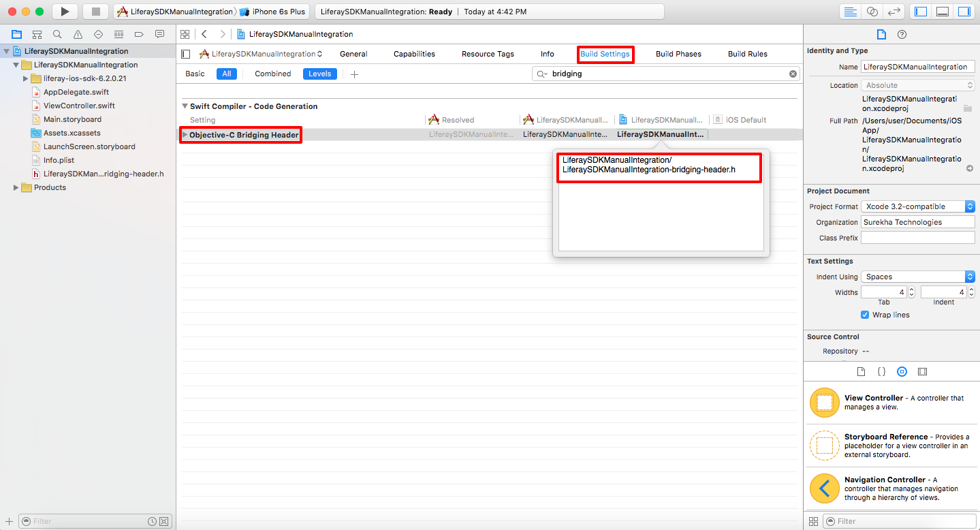The image size is (980, 530).
Task: Switch library to icon grid view
Action: coord(813,521)
